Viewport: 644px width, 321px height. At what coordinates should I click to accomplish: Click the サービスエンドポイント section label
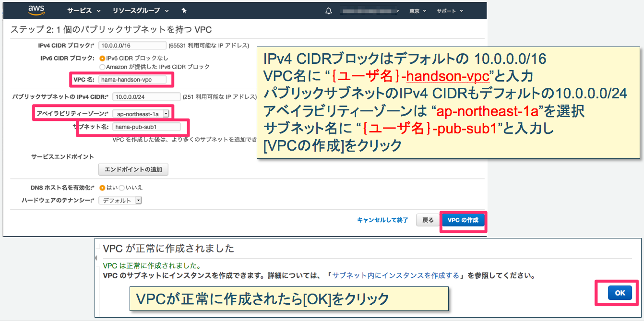(x=62, y=157)
